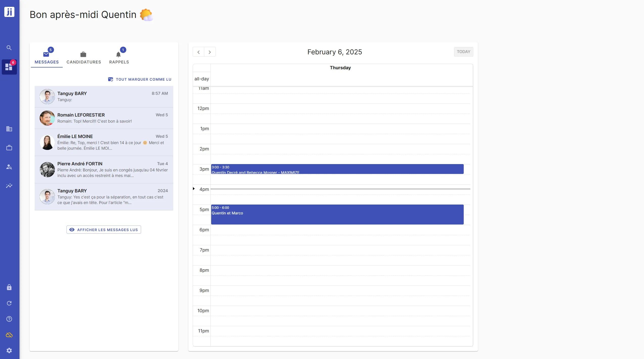Toggle the cloud sync status icon
This screenshot has width=644, height=359.
pos(9,335)
